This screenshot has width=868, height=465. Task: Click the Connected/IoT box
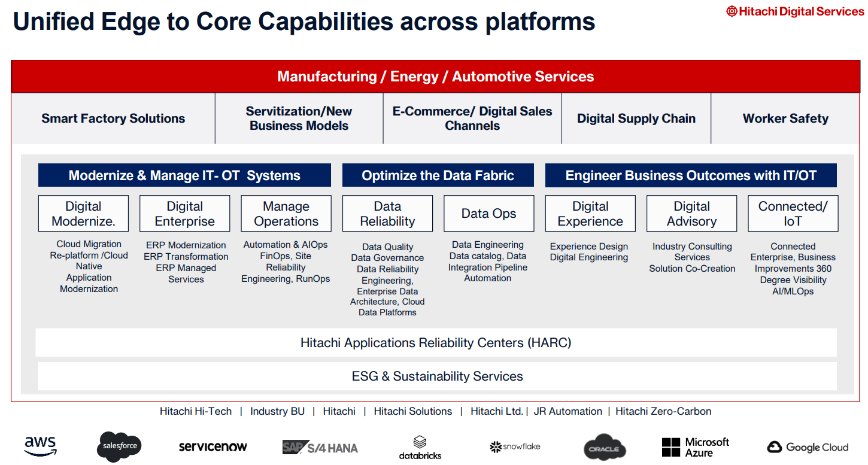[793, 214]
